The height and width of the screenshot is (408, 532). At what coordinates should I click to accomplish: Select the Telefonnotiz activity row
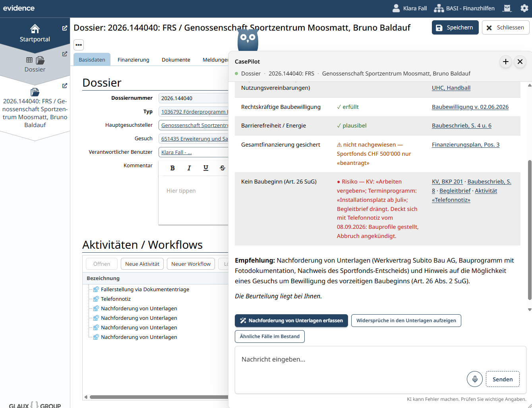point(116,299)
